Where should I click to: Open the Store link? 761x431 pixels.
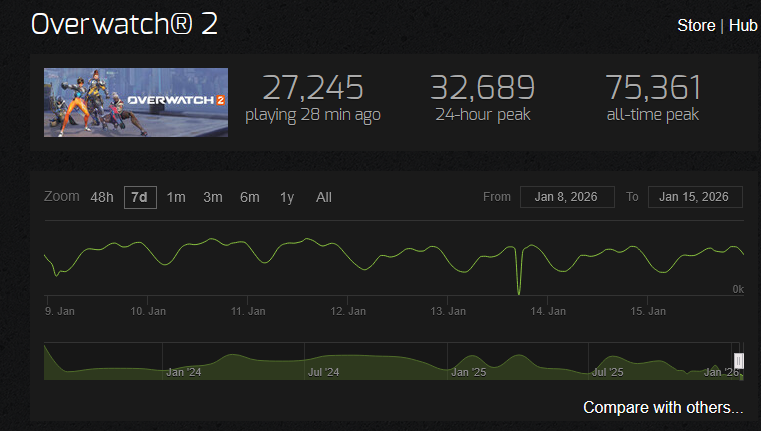(x=696, y=25)
